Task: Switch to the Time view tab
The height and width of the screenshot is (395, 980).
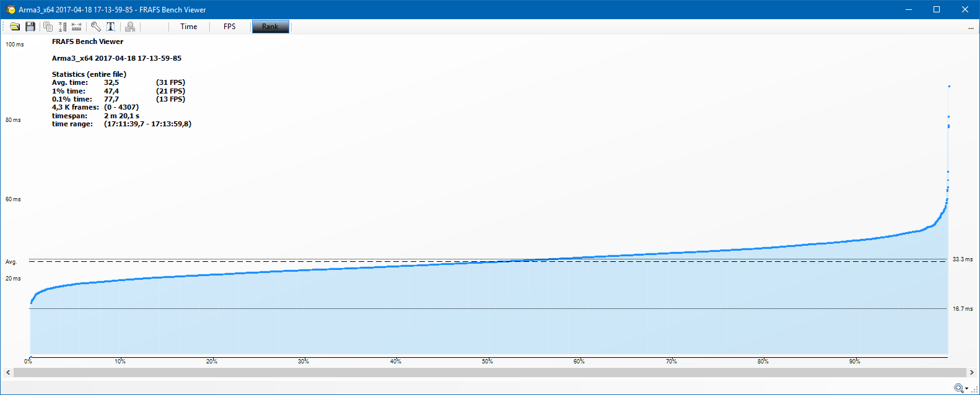Action: 189,27
